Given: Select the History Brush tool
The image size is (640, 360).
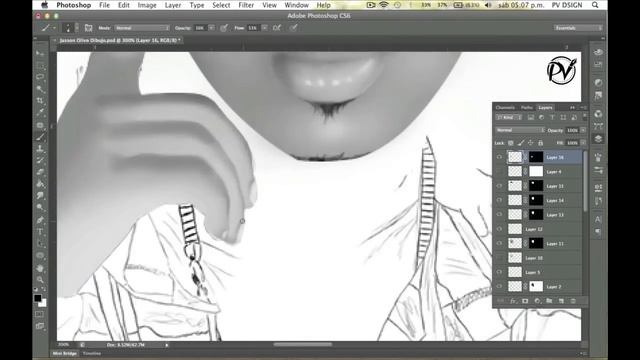Looking at the screenshot, I should pos(40,161).
